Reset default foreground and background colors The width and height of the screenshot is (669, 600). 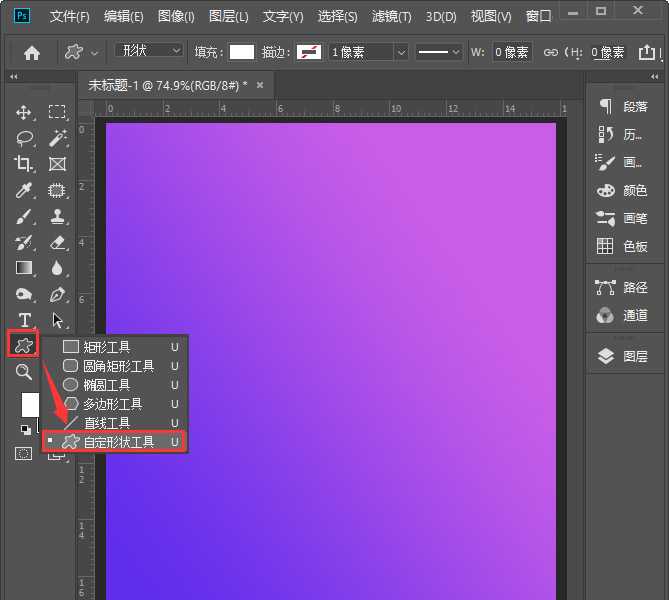(x=25, y=430)
